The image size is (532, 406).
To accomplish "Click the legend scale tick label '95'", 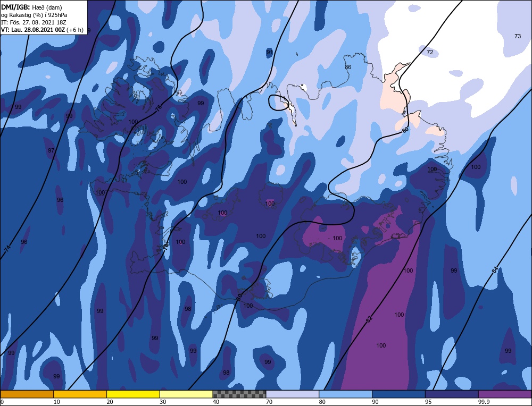I will coord(428,402).
